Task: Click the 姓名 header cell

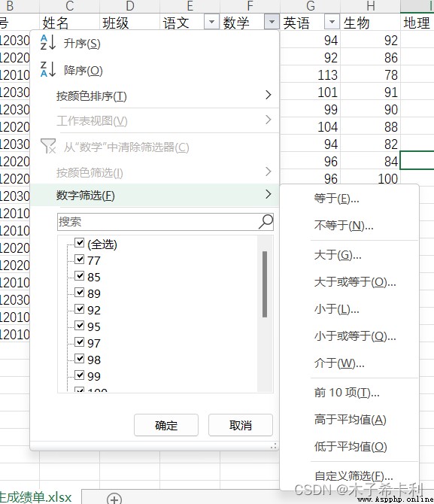Action: point(69,22)
